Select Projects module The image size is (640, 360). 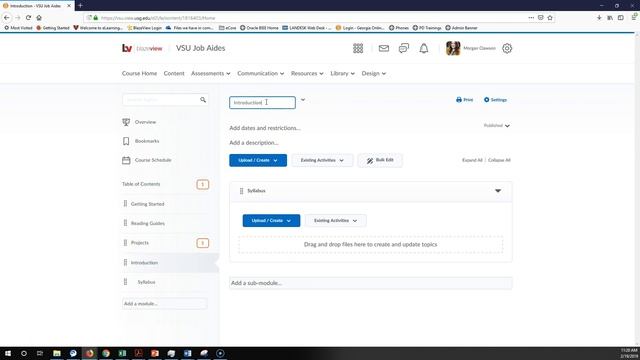140,243
